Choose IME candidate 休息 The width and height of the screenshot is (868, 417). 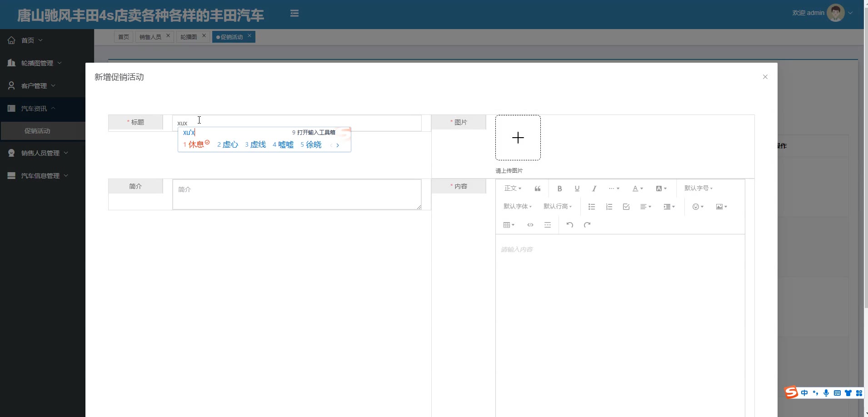click(x=196, y=144)
